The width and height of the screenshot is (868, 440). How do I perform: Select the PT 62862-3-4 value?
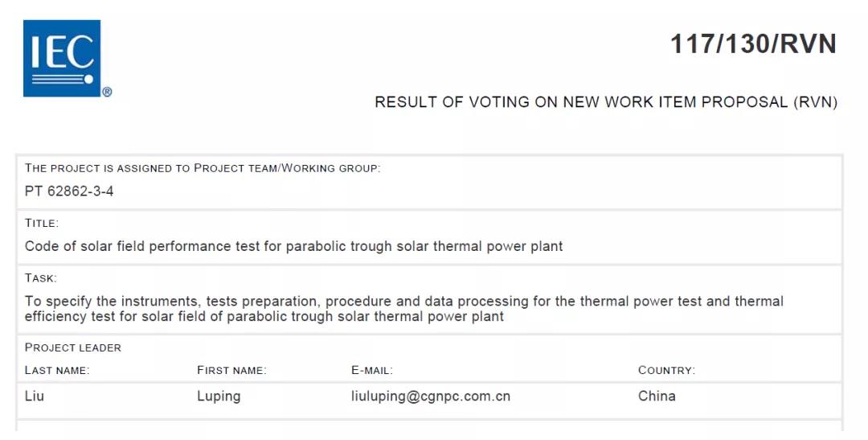pos(69,191)
